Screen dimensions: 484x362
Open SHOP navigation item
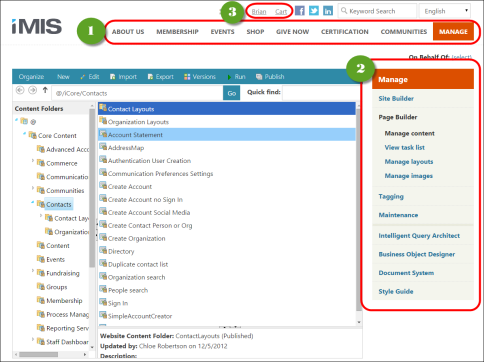tap(255, 32)
